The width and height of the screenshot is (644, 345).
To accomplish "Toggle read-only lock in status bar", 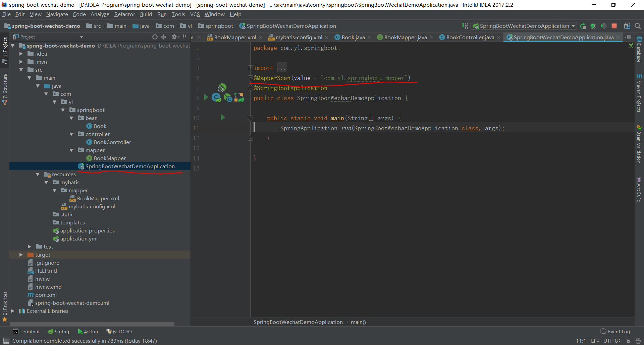I will point(628,341).
